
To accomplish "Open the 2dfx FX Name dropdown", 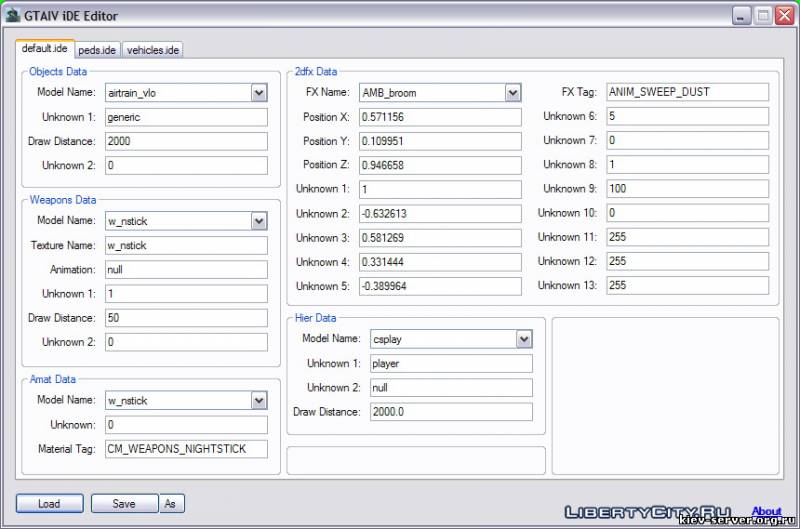I will (x=513, y=93).
